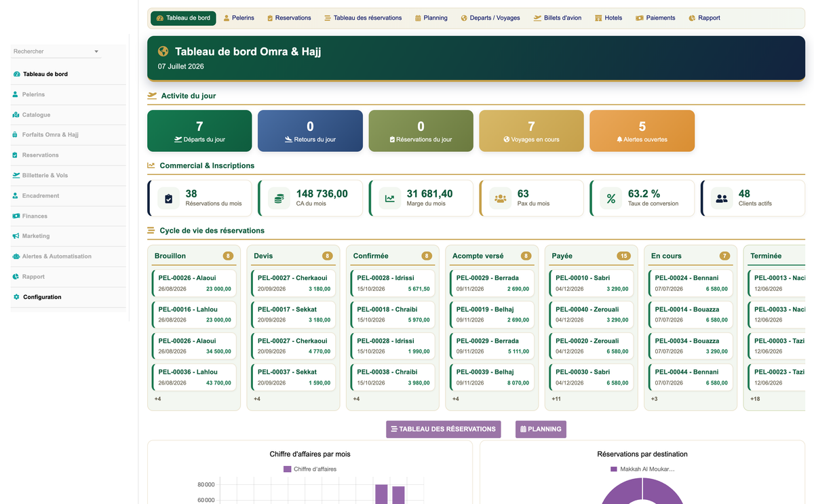Click the Finances sidebar money icon
This screenshot has width=814, height=504.
coord(16,216)
